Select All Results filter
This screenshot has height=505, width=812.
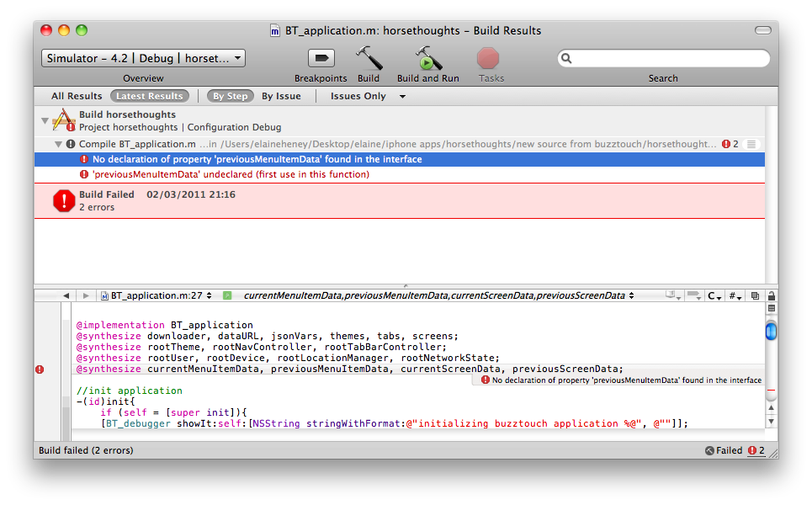[x=77, y=96]
